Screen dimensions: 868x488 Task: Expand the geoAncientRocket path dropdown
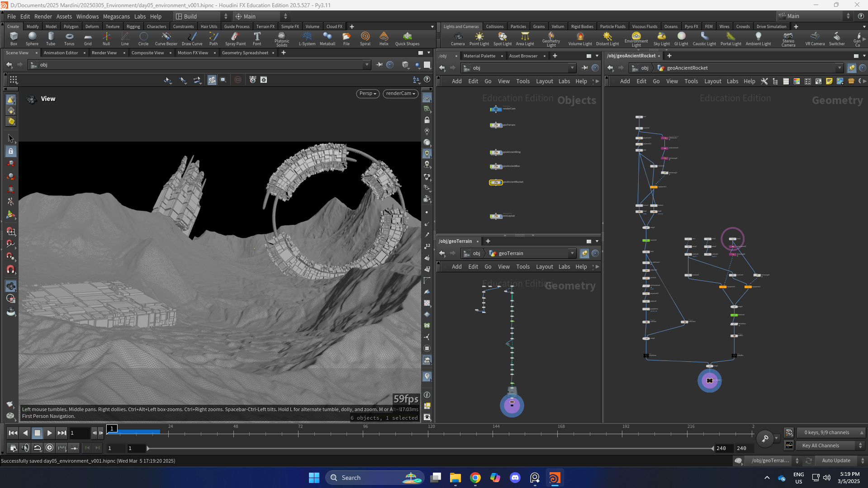click(840, 68)
